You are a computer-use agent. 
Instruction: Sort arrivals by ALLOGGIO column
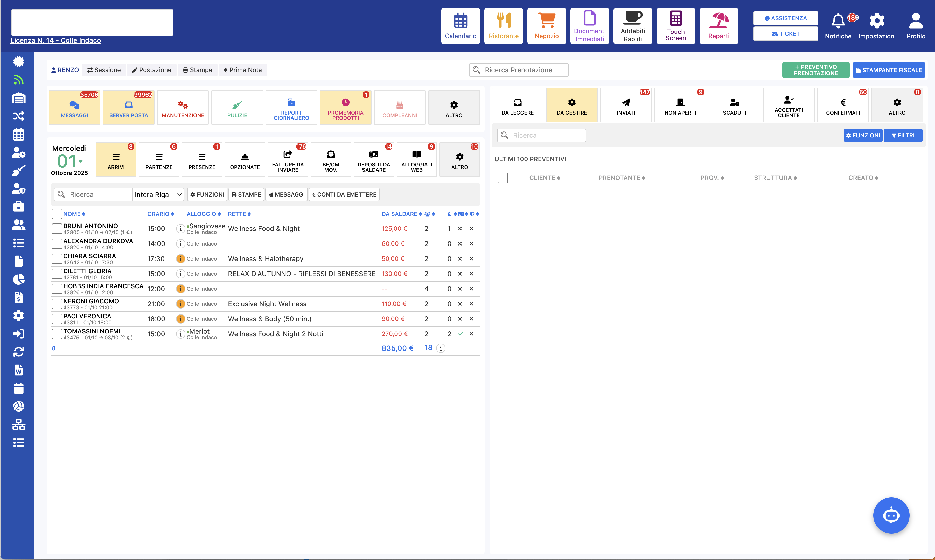(203, 214)
